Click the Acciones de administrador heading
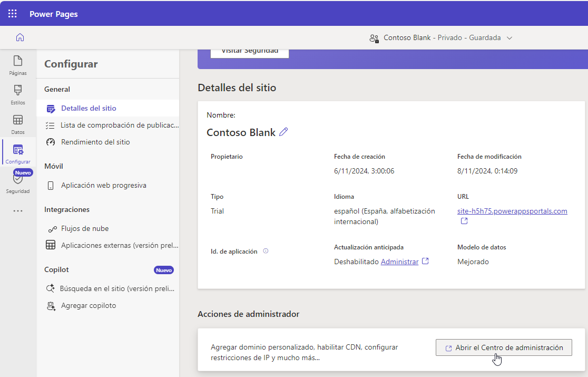The image size is (588, 377). point(248,314)
